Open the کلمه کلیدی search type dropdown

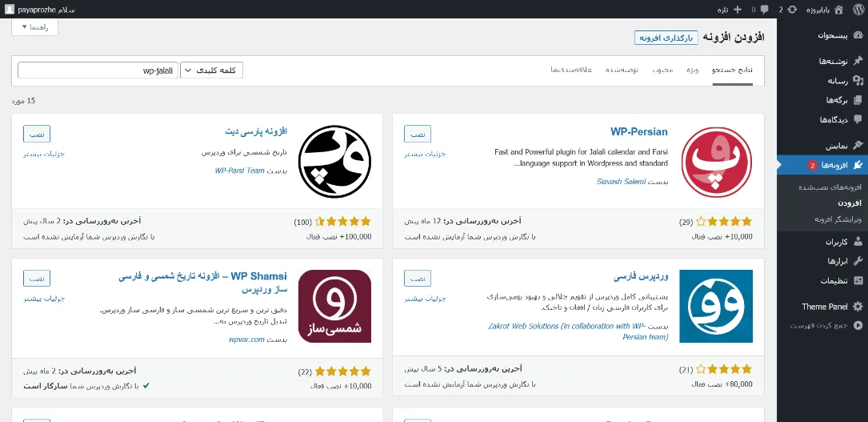pyautogui.click(x=211, y=70)
